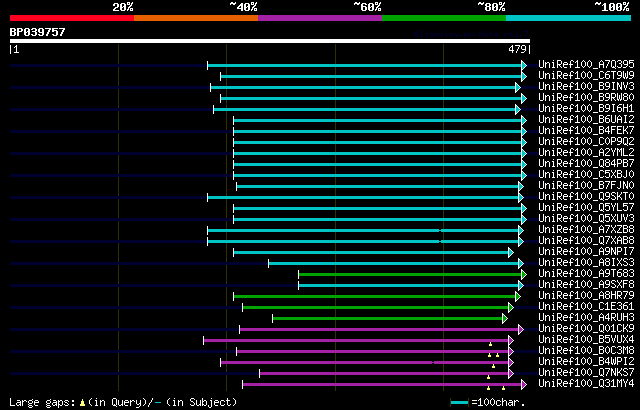The image size is (640, 410).
Task: Select the UniRef100_A9T683 label
Action: pos(586,274)
